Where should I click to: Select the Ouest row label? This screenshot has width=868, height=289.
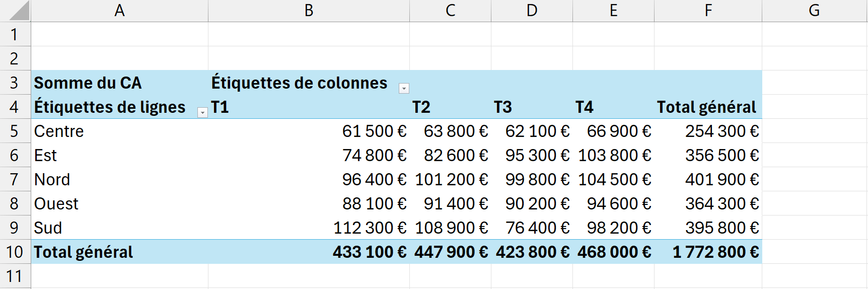coord(120,203)
